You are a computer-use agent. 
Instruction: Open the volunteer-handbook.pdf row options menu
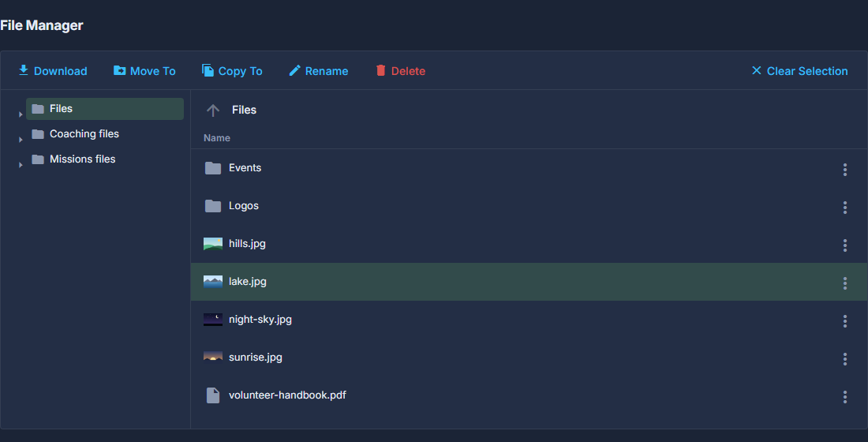(845, 396)
